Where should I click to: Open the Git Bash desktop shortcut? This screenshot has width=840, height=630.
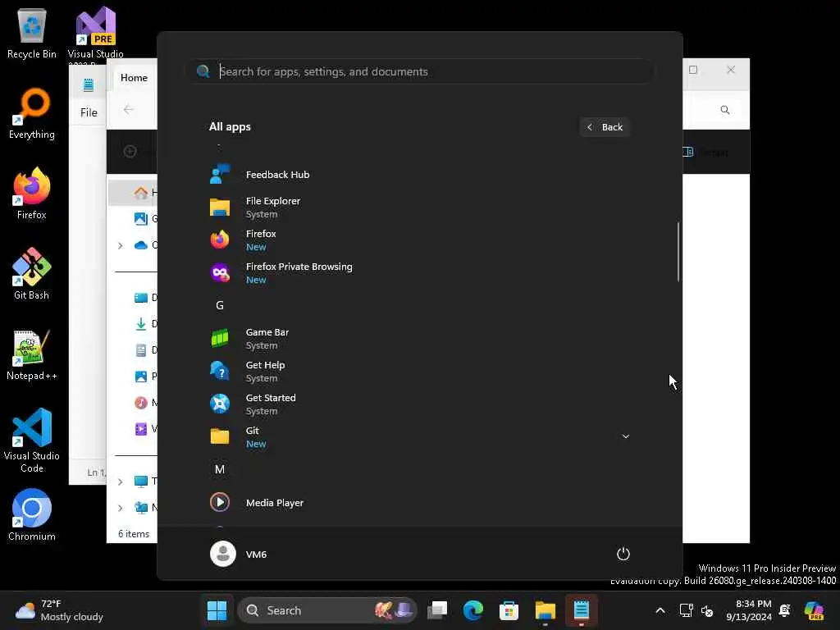pos(32,274)
